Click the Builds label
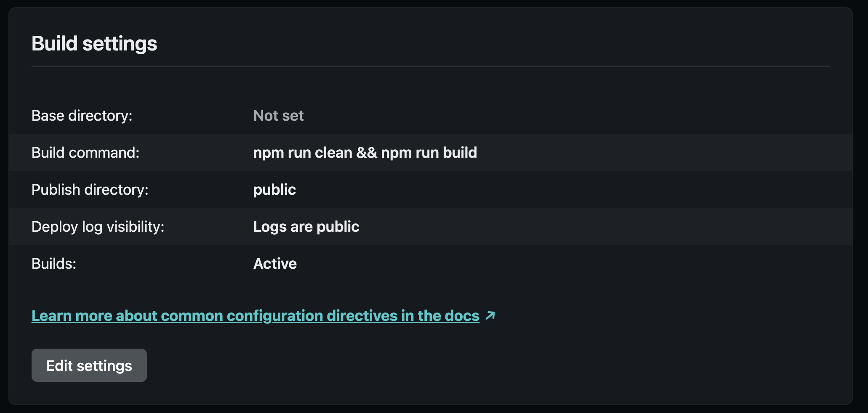This screenshot has height=413, width=868. click(53, 264)
